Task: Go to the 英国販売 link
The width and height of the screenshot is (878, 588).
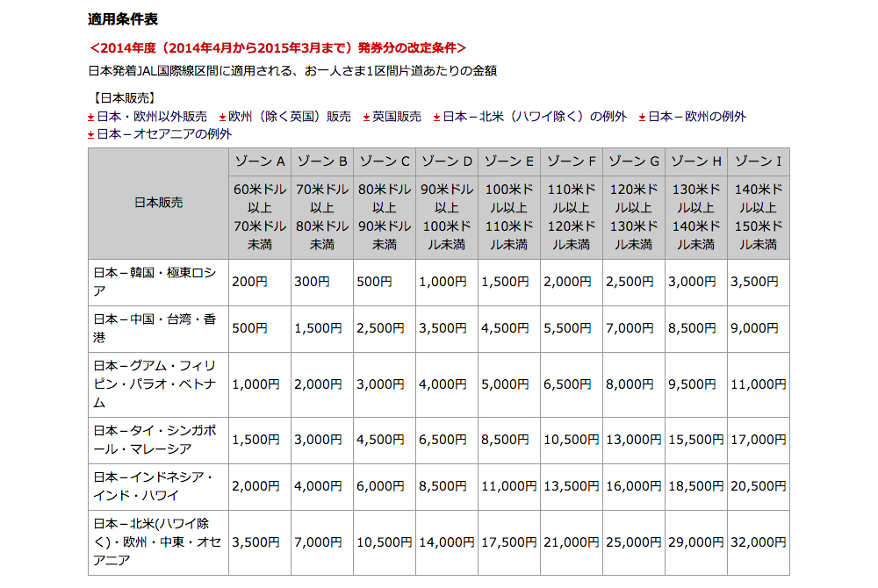Action: pyautogui.click(x=396, y=117)
